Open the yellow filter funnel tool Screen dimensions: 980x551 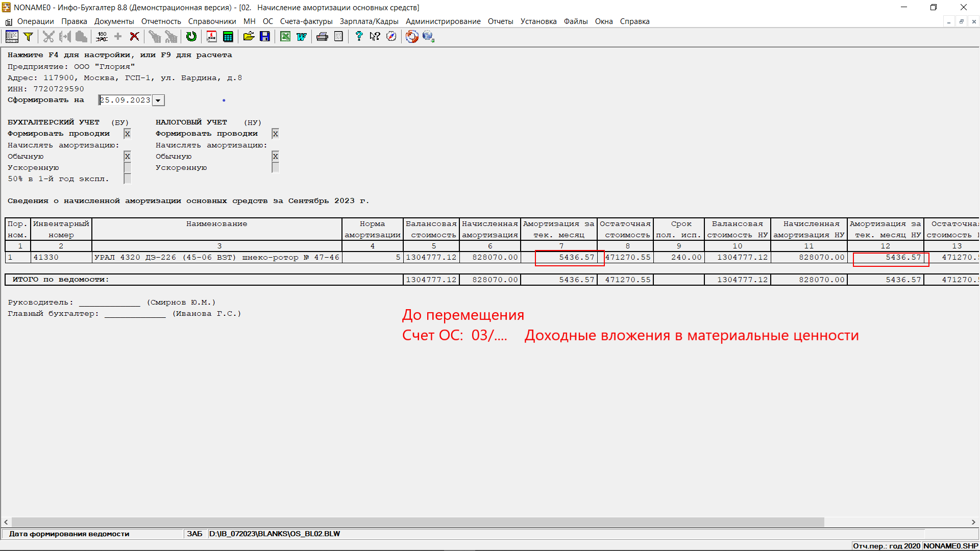pos(29,36)
